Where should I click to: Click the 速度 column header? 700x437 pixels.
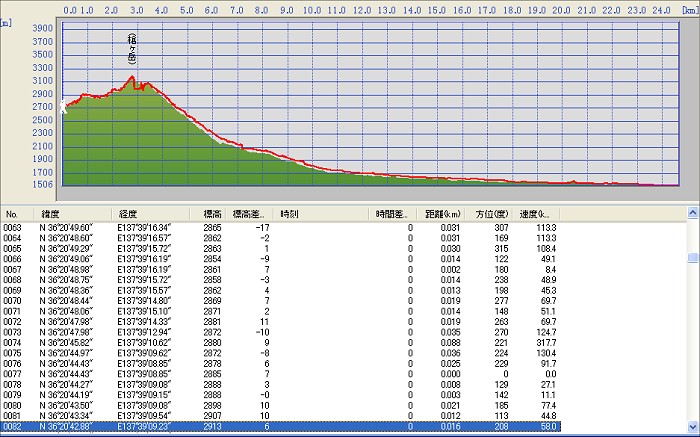(x=536, y=214)
